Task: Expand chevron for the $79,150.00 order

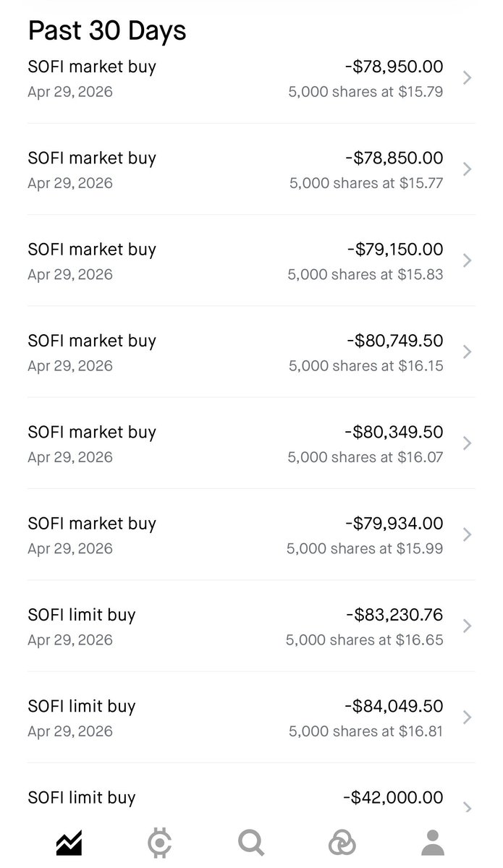Action: 468,260
